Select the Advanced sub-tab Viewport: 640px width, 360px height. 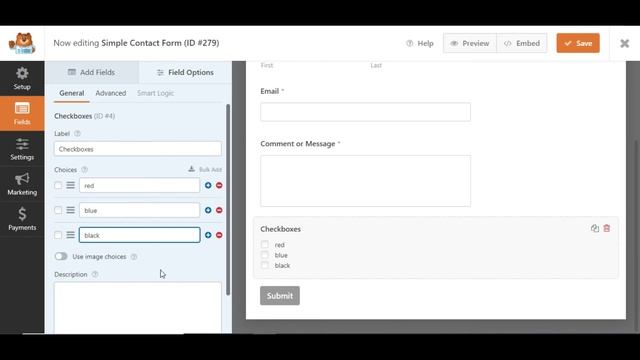111,93
